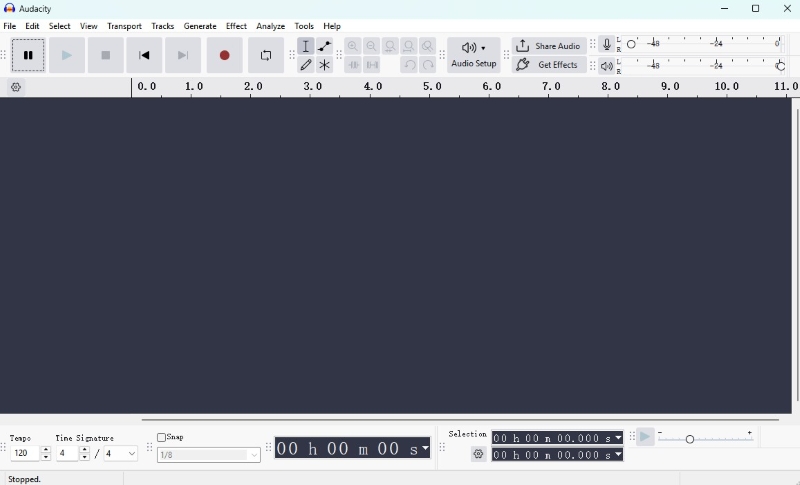The height and width of the screenshot is (485, 800).
Task: Click the Zoom Out magnifier icon
Action: pyautogui.click(x=371, y=46)
